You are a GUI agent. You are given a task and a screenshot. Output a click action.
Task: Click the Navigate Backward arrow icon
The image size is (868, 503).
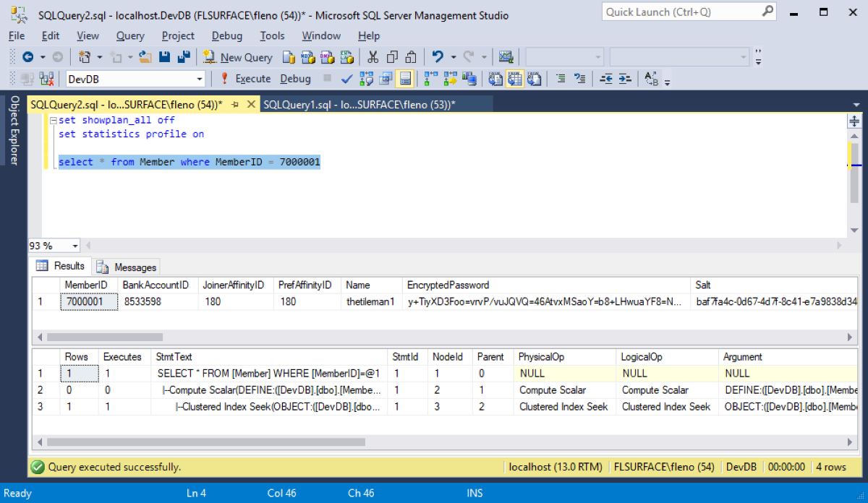28,57
